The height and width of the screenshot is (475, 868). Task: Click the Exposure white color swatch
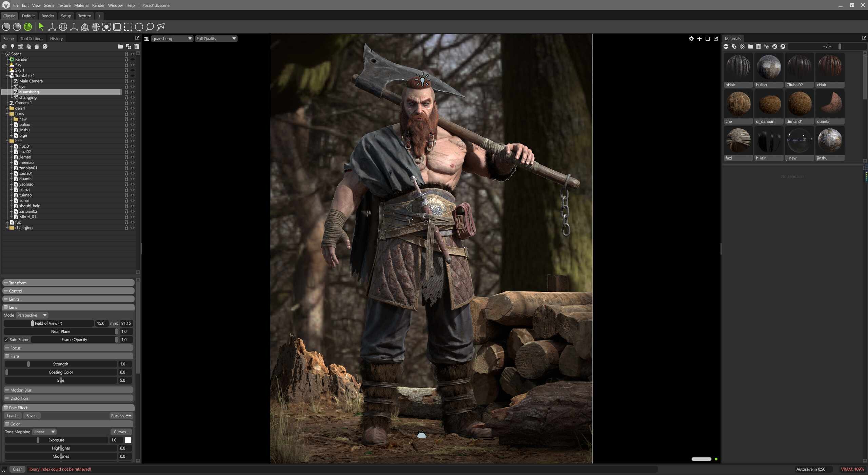[x=128, y=440]
